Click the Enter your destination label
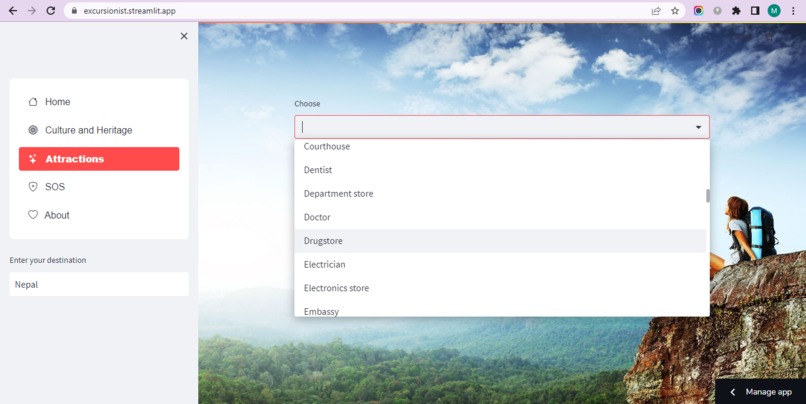806x404 pixels. (x=48, y=260)
